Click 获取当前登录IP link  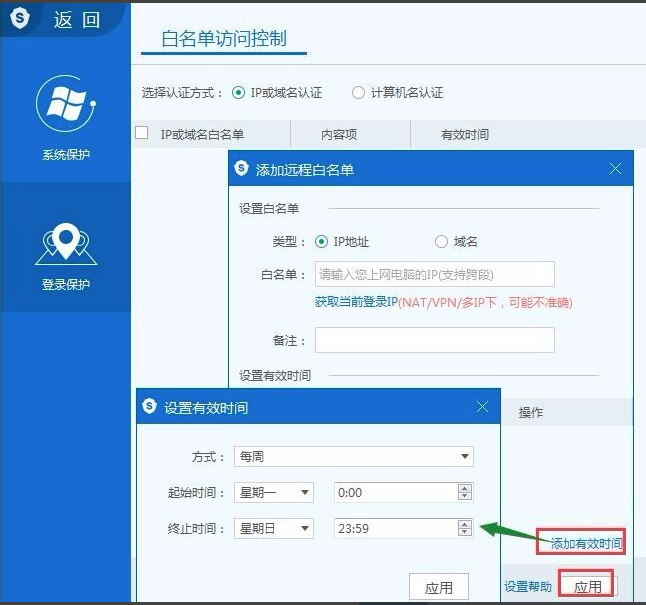356,302
